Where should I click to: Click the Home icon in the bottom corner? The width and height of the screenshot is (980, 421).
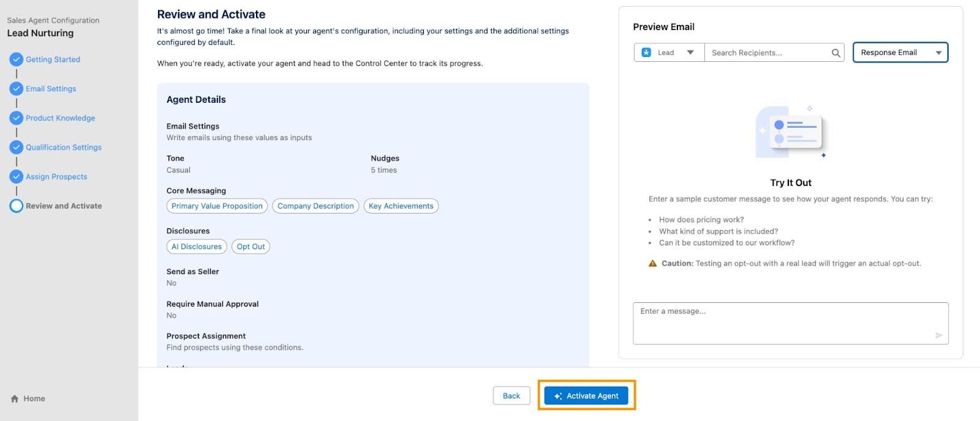(16, 398)
